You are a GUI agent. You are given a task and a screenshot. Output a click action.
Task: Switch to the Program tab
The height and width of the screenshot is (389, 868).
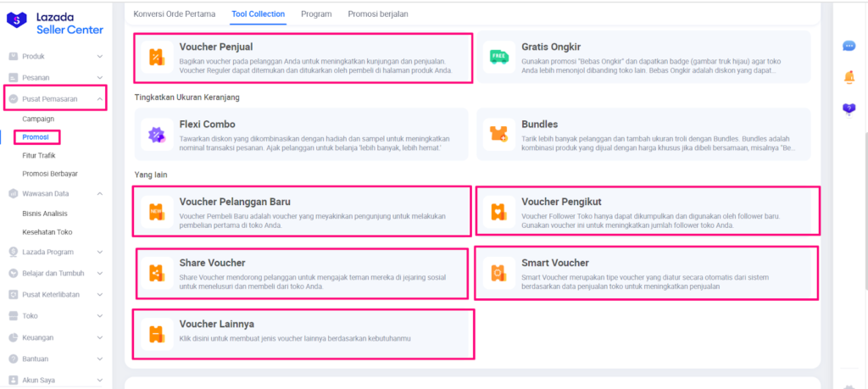point(317,14)
